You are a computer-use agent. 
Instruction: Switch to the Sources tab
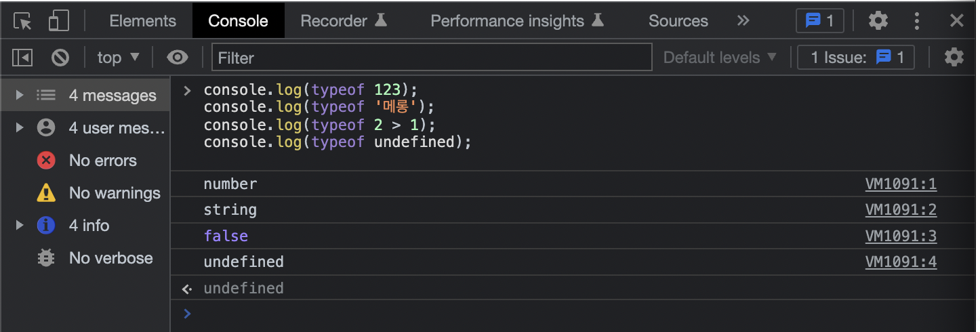pyautogui.click(x=678, y=21)
